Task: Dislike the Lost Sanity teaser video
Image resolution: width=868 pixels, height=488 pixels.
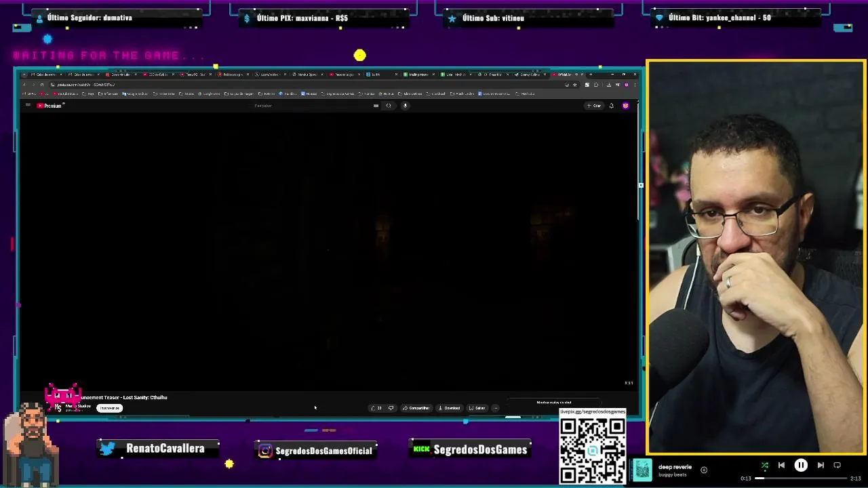Action: click(391, 408)
